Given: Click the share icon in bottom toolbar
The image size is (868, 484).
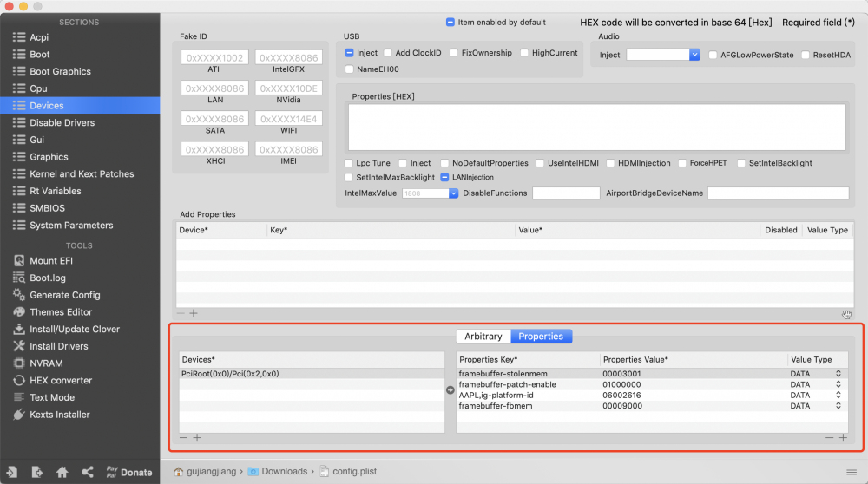Looking at the screenshot, I should 88,472.
